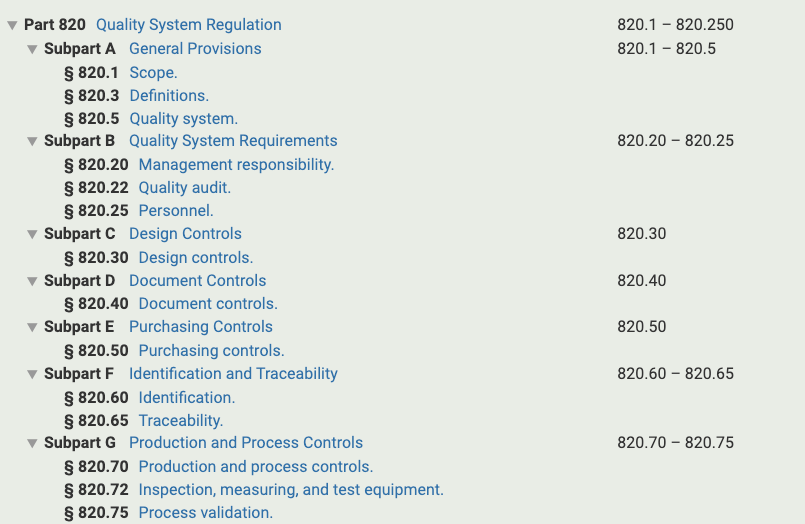
Task: Collapse Subpart G disclosure triangle
Action: [32, 443]
